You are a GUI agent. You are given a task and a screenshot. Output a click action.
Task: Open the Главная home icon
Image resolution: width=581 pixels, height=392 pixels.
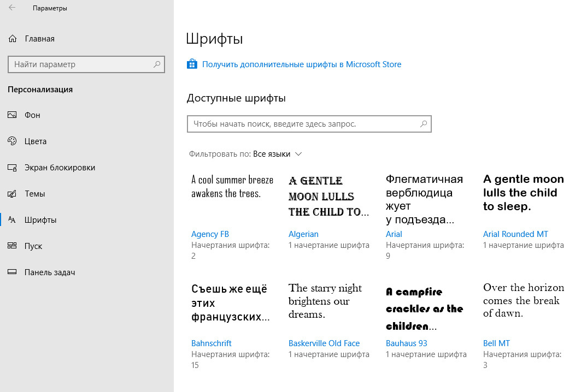coord(13,39)
